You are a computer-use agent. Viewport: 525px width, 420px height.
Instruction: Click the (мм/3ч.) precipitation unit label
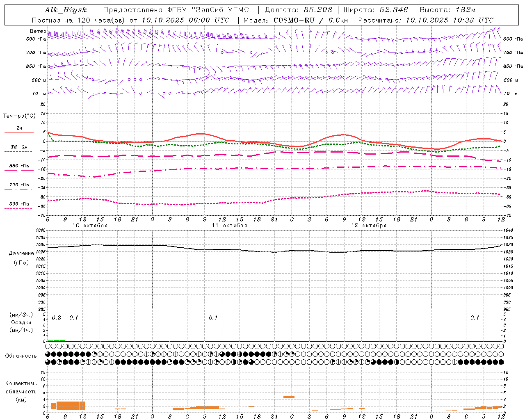21,315
